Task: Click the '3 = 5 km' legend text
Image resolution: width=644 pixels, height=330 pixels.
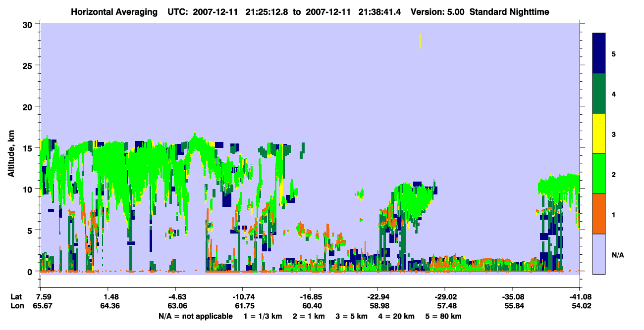Action: tap(351, 316)
